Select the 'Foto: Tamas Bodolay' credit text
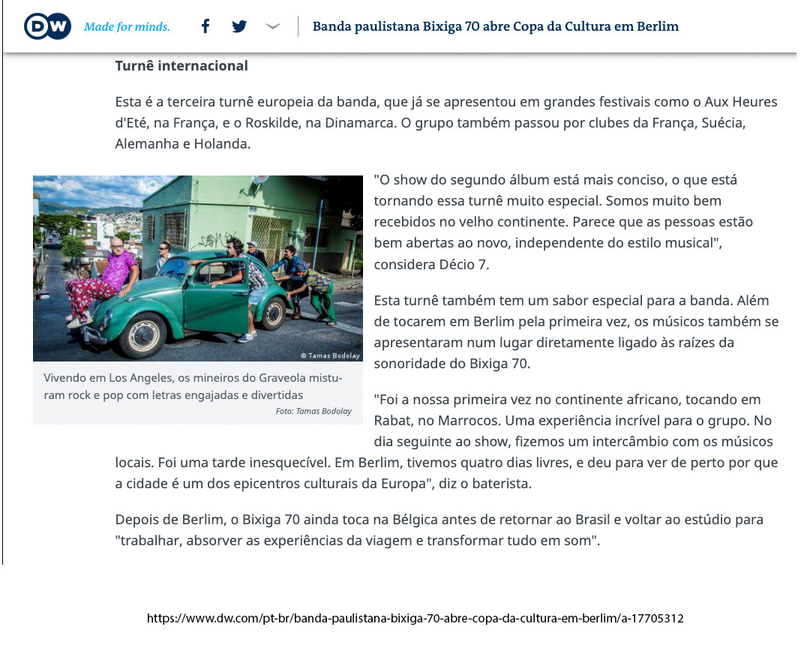 313,409
